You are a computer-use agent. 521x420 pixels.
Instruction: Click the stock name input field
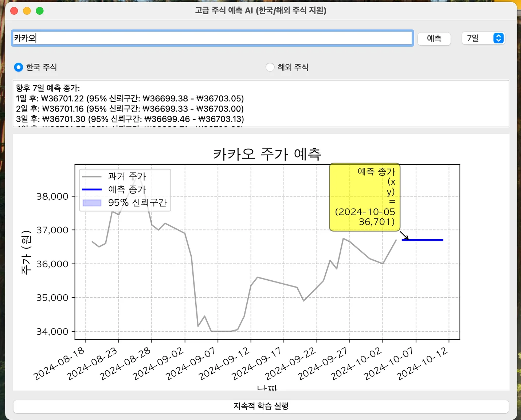click(x=212, y=38)
